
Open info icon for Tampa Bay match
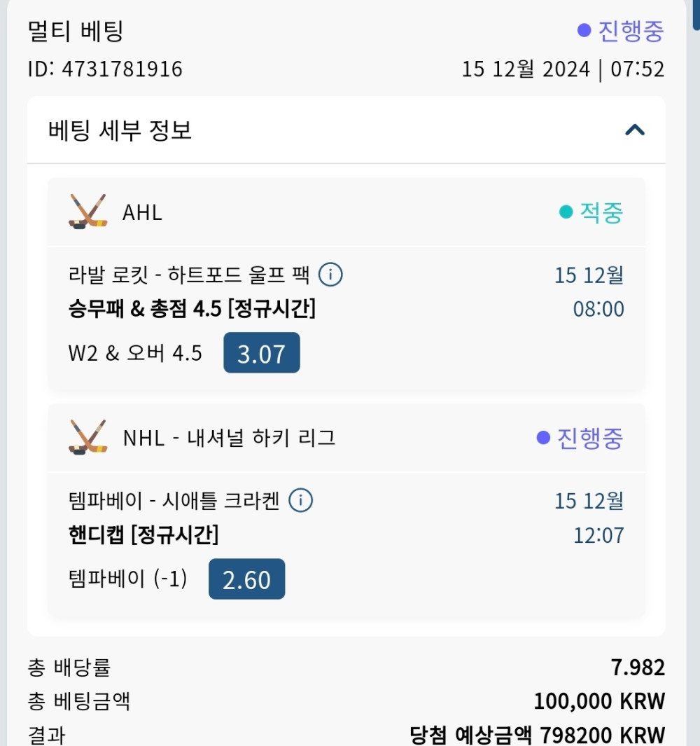(300, 501)
